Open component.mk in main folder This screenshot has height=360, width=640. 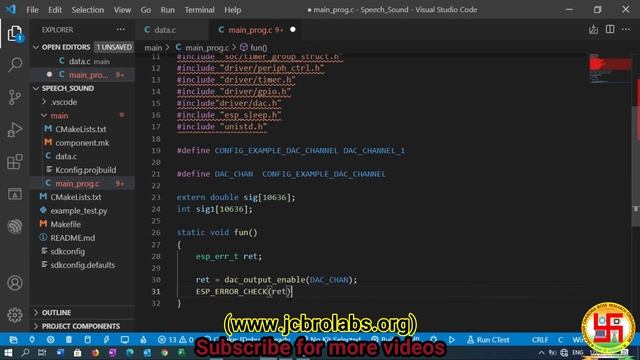[83, 143]
